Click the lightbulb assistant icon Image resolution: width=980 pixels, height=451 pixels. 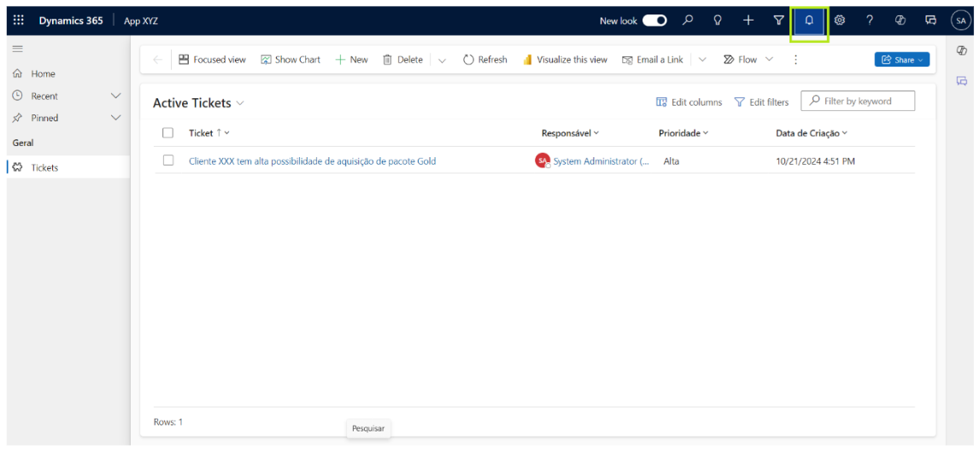coord(718,20)
